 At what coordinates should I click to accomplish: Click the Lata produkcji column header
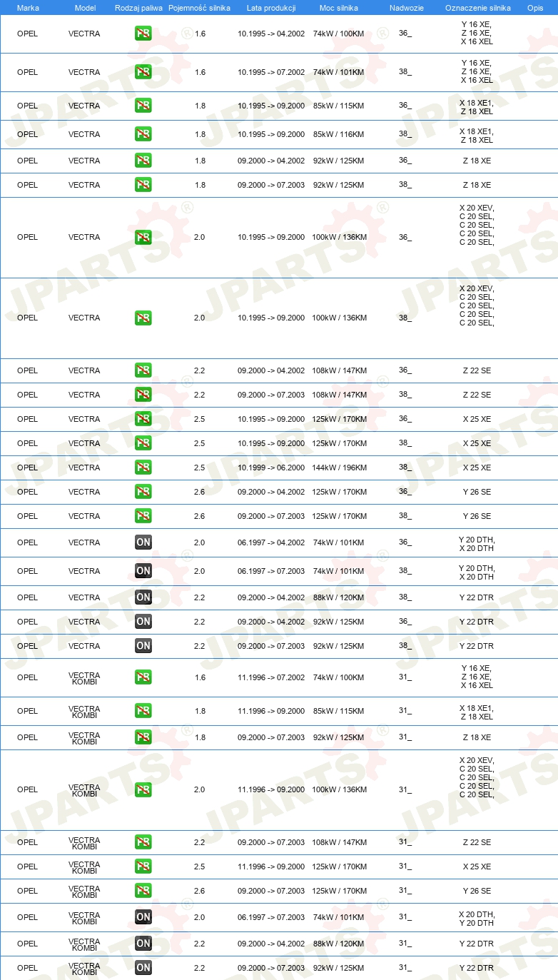pyautogui.click(x=271, y=8)
